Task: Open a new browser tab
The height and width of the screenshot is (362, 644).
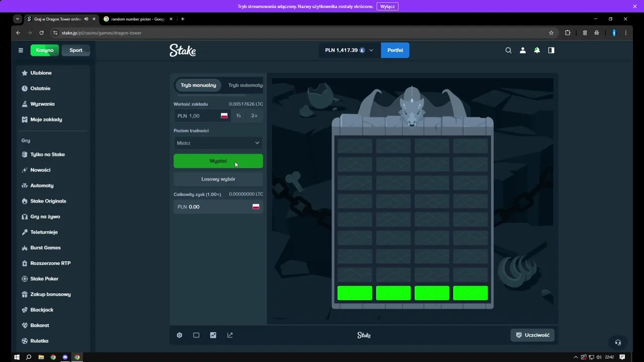Action: pos(183,19)
